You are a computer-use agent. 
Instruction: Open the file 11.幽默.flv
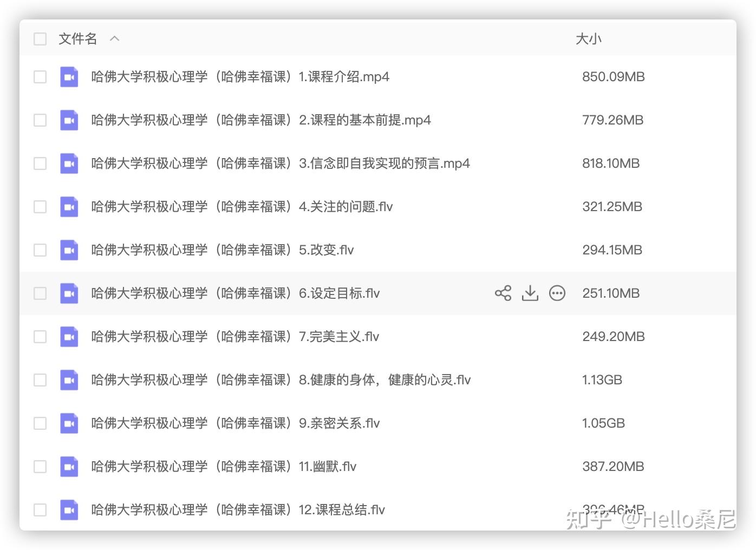tap(224, 467)
